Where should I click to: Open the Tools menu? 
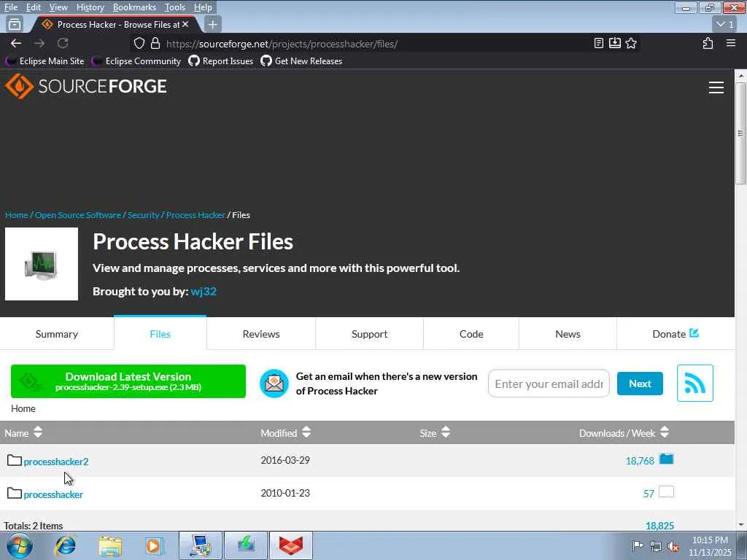pyautogui.click(x=175, y=7)
